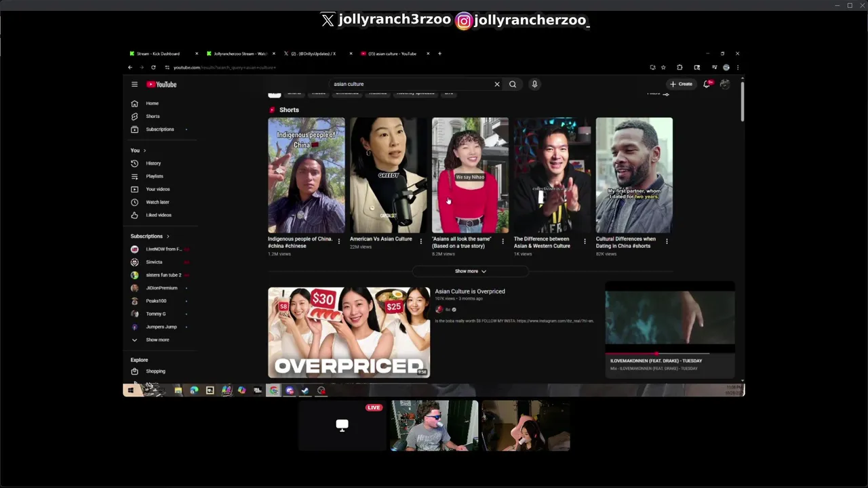Open the Create button
The width and height of the screenshot is (868, 488).
click(681, 84)
